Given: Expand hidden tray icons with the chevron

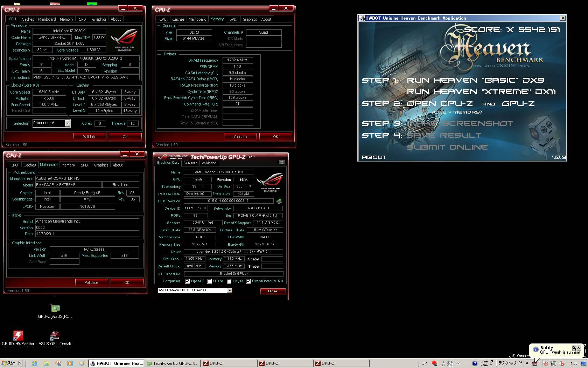Looking at the screenshot, I should [x=527, y=363].
